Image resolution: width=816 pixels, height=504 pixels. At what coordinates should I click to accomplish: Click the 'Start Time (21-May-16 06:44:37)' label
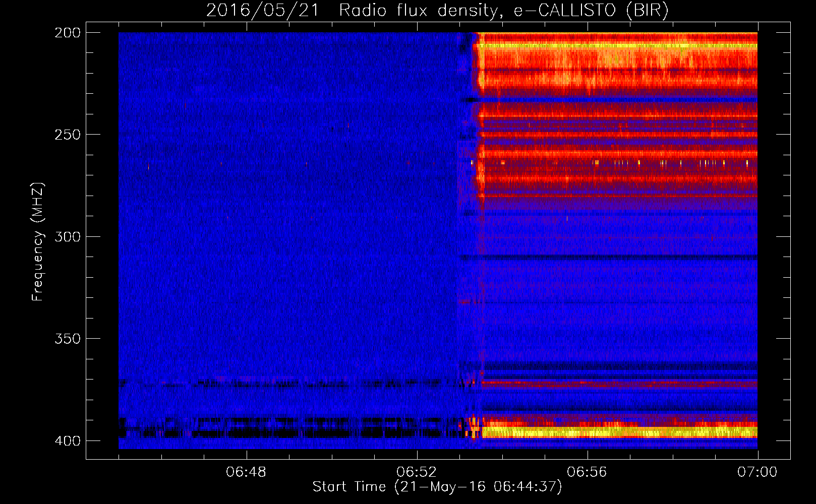(x=437, y=487)
